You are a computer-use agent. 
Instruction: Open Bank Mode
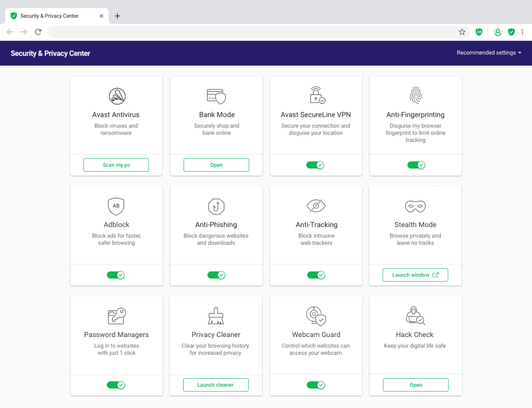pyautogui.click(x=216, y=165)
